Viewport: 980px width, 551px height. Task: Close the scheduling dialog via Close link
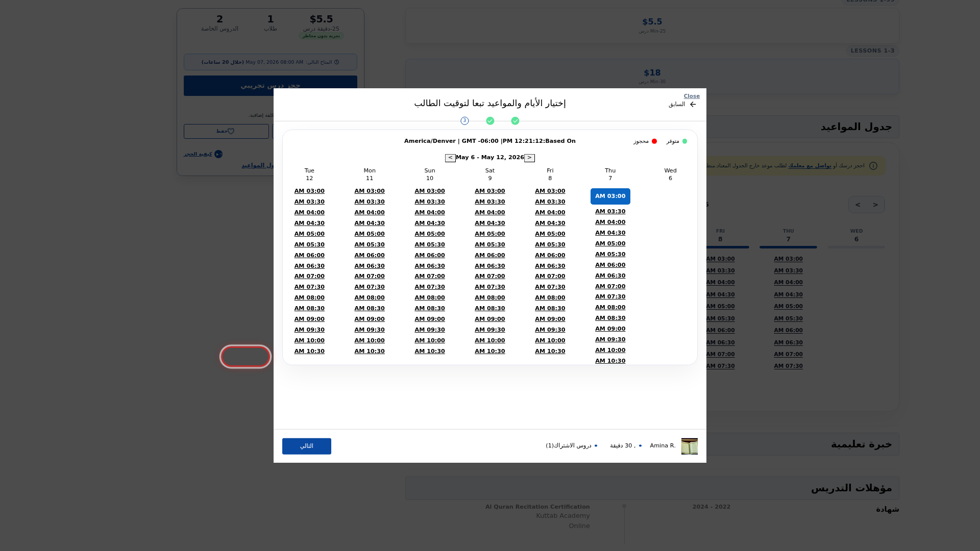(x=692, y=96)
